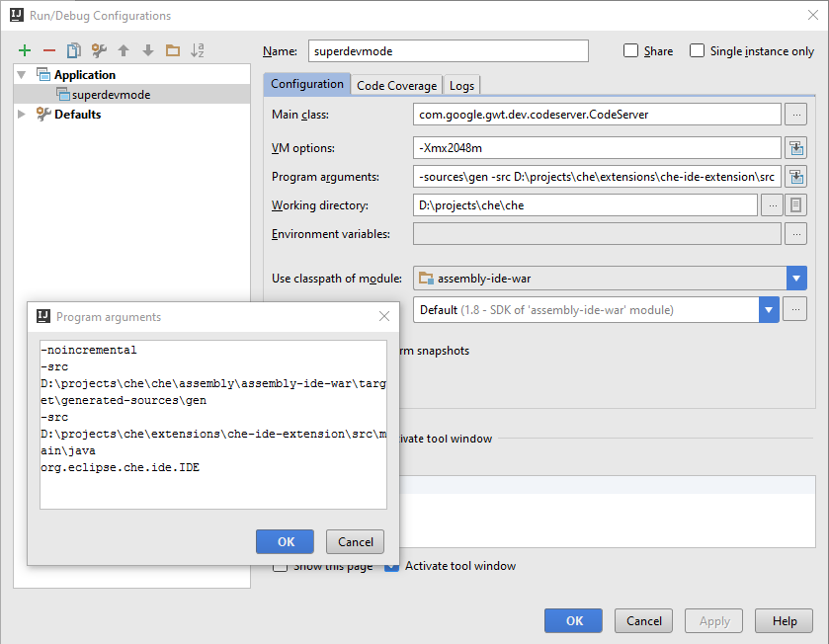Toggle the Single instance only checkbox
This screenshot has height=644, width=829.
(698, 51)
